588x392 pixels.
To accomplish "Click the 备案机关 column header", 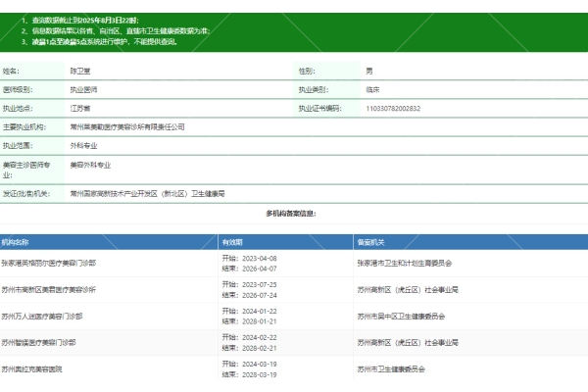I will coord(370,242).
